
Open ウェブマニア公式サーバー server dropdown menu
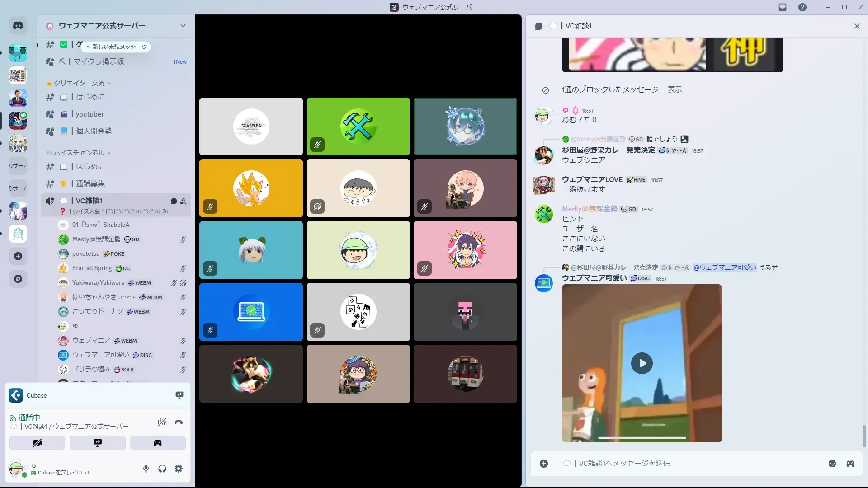pyautogui.click(x=183, y=26)
